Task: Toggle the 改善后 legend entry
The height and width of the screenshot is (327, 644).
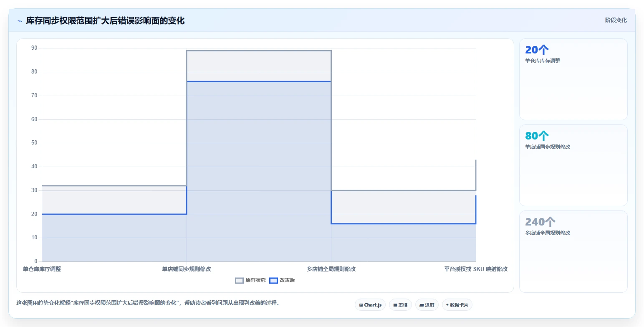Action: (x=282, y=280)
